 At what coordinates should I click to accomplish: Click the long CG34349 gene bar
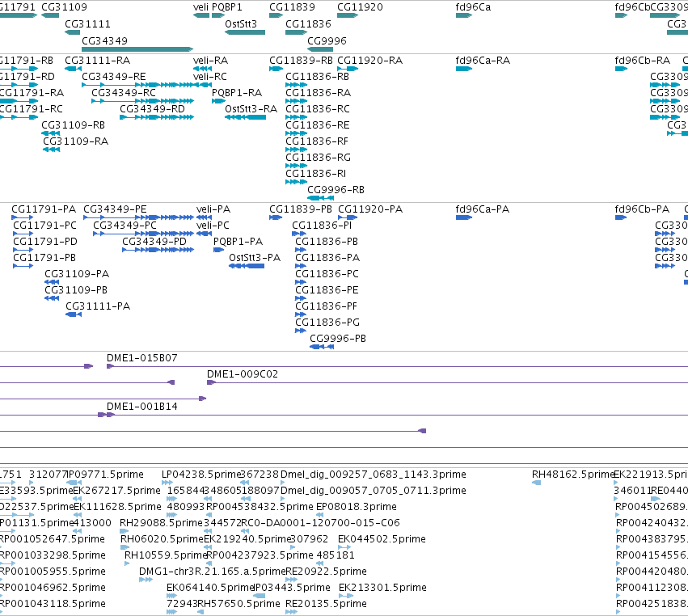tap(137, 49)
